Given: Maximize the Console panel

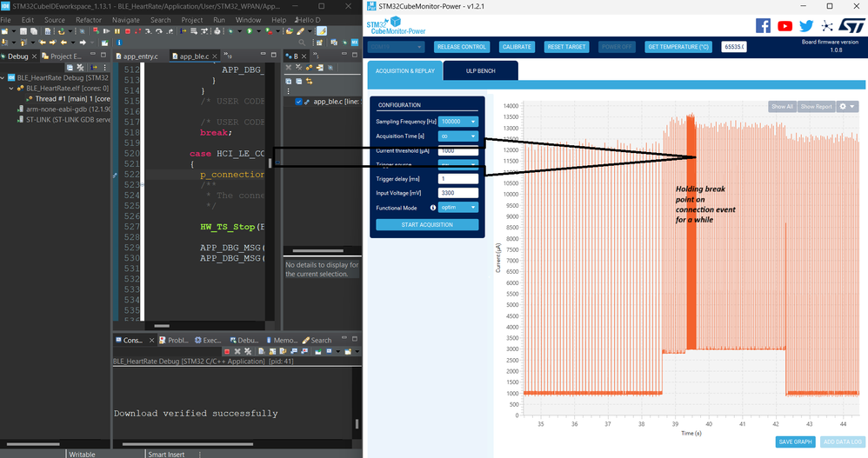Looking at the screenshot, I should coord(355,339).
